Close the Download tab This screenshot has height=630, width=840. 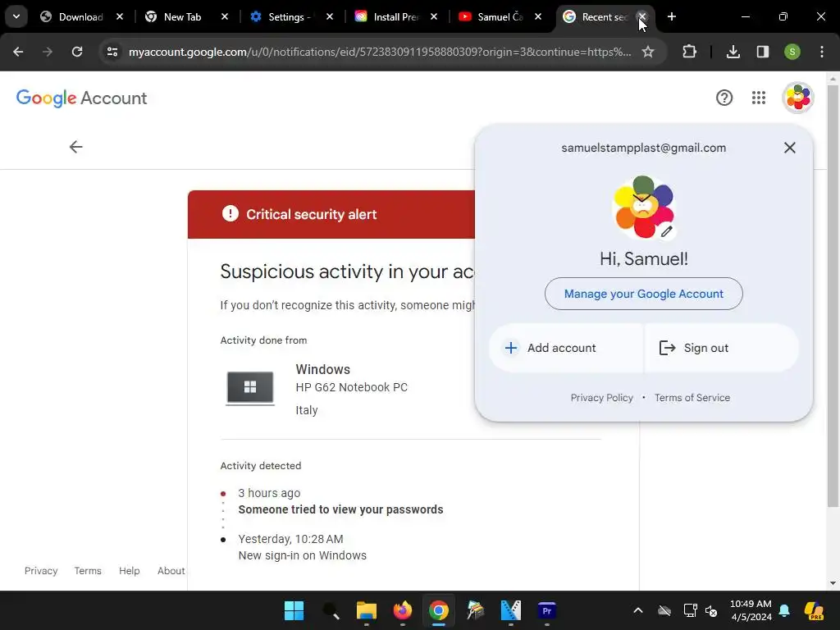(120, 16)
